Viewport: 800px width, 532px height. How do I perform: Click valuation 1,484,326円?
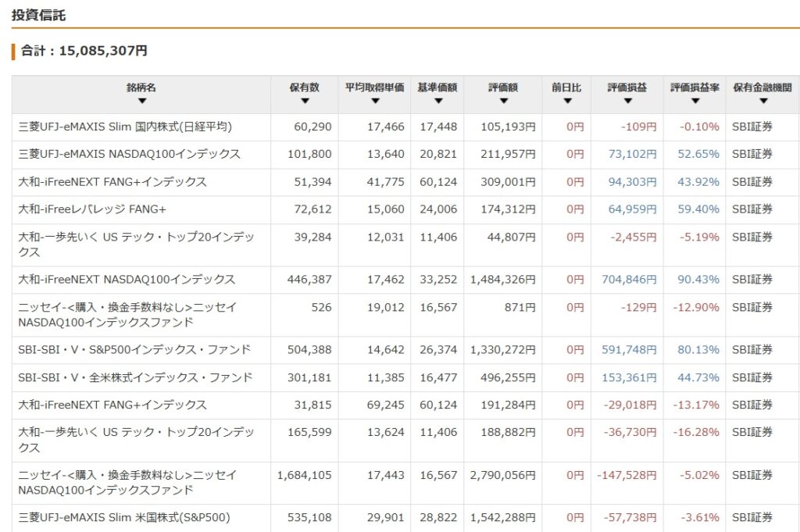click(503, 280)
